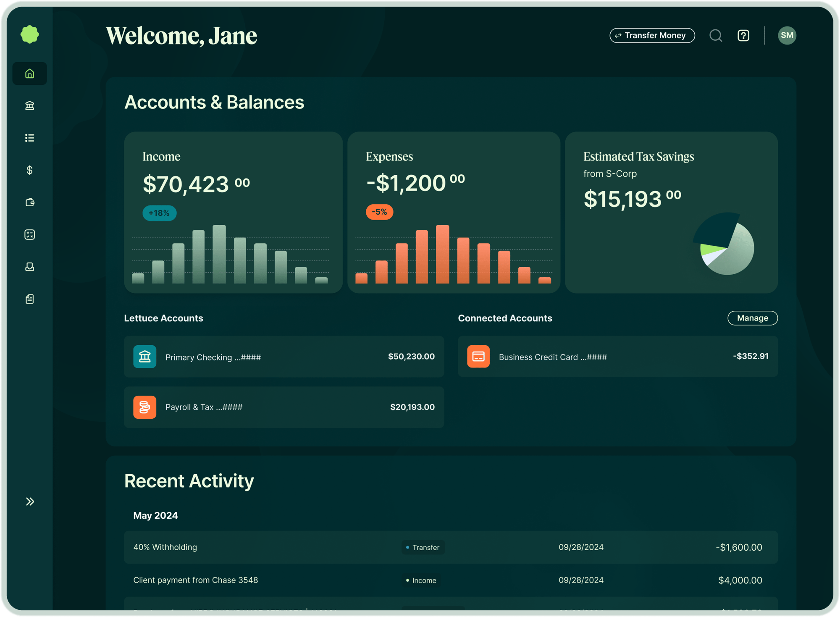Open the Home dashboard via sidebar house icon
The width and height of the screenshot is (840, 617).
click(x=29, y=73)
